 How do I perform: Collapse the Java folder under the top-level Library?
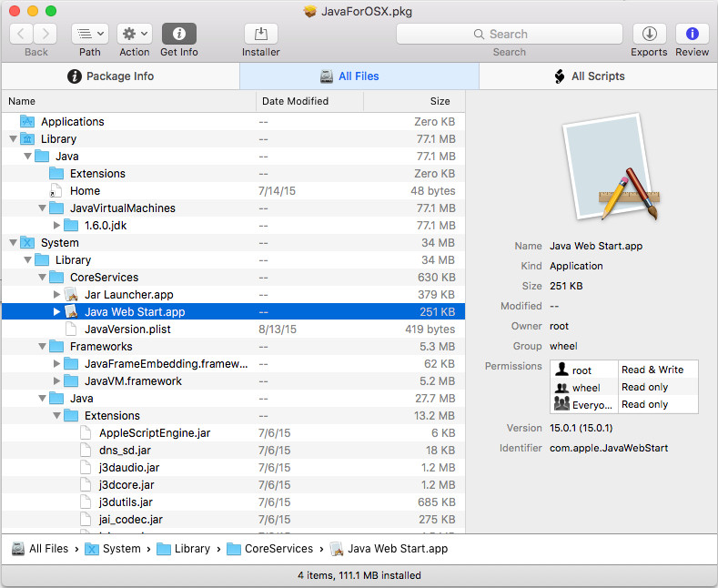pyautogui.click(x=28, y=157)
